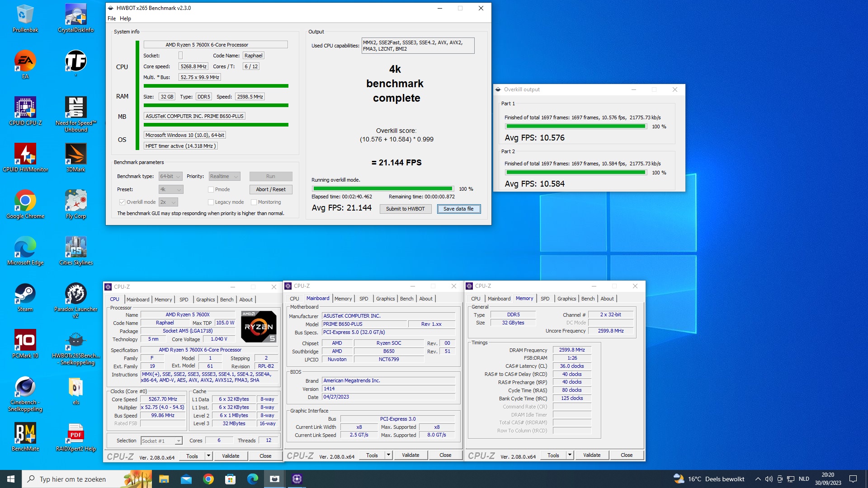
Task: Switch to SPD tab in middle CPU-Z
Action: [x=364, y=299]
